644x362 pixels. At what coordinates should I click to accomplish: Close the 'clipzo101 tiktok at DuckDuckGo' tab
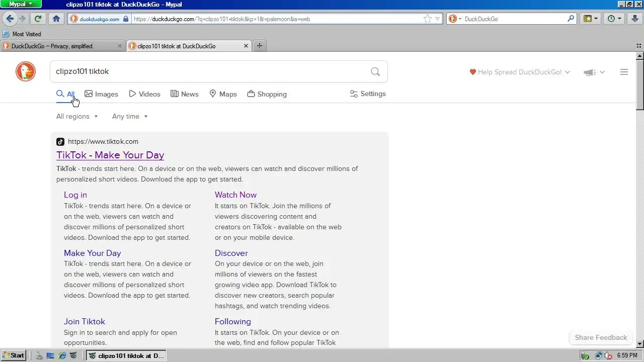coord(246,46)
